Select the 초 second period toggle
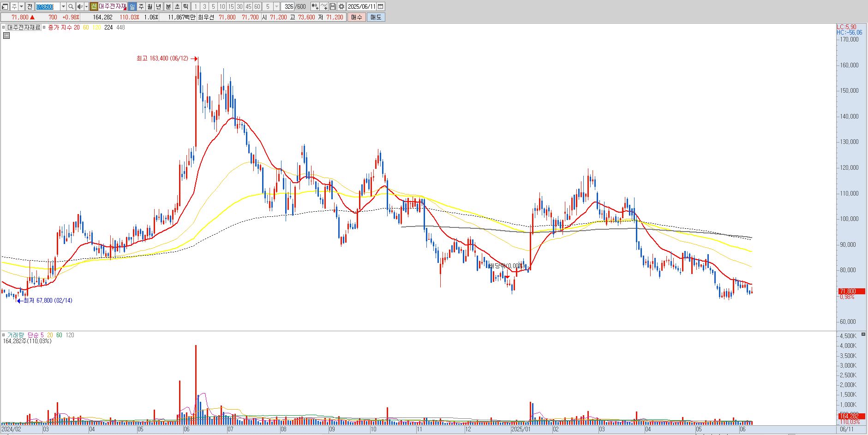 click(x=177, y=6)
